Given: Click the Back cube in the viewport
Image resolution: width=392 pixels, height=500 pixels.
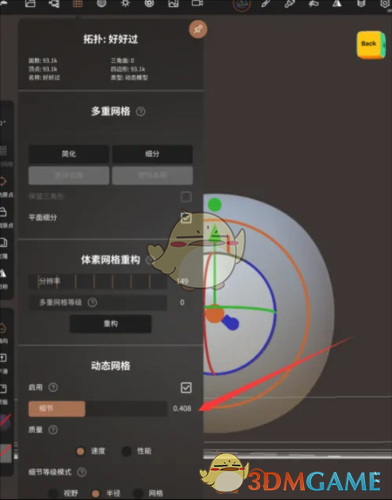Looking at the screenshot, I should point(371,45).
